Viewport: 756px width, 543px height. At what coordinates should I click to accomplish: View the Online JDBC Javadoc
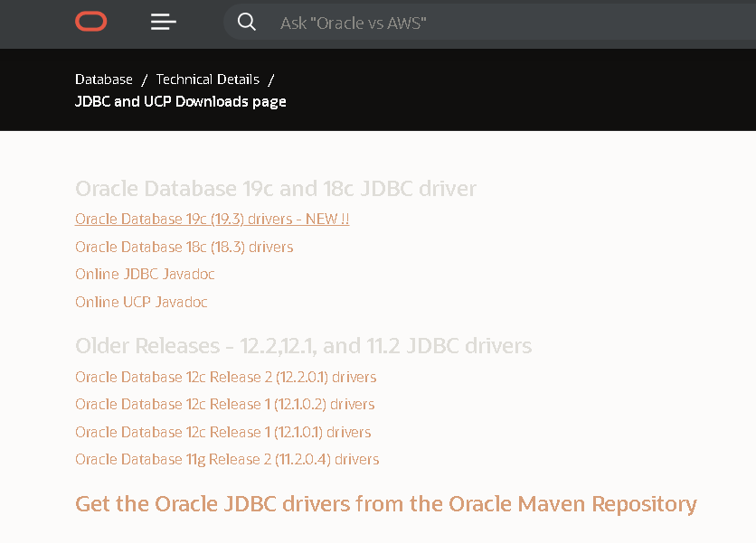(145, 274)
